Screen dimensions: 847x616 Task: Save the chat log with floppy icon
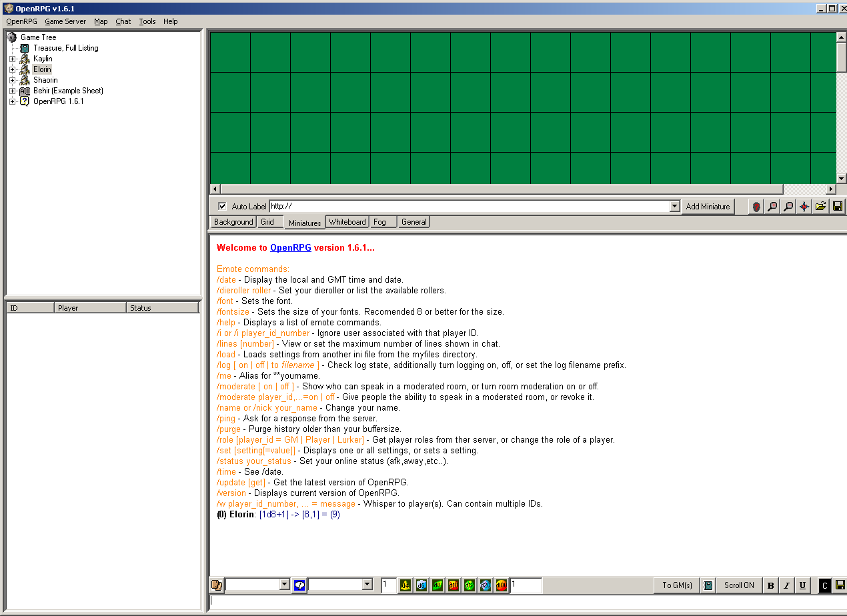[x=840, y=585]
